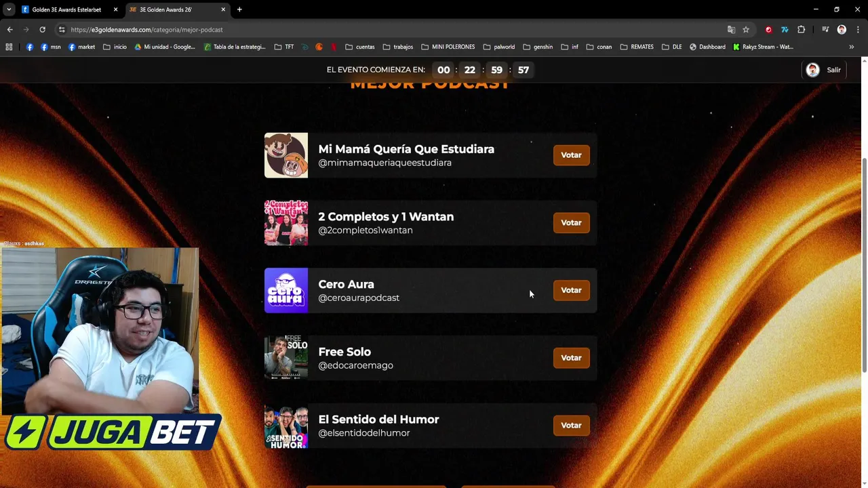Open the Chrome three-dot menu
The image size is (868, 488).
[858, 30]
